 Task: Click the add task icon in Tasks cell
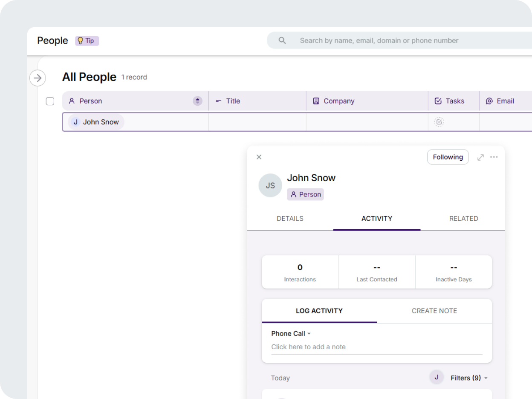pos(439,122)
